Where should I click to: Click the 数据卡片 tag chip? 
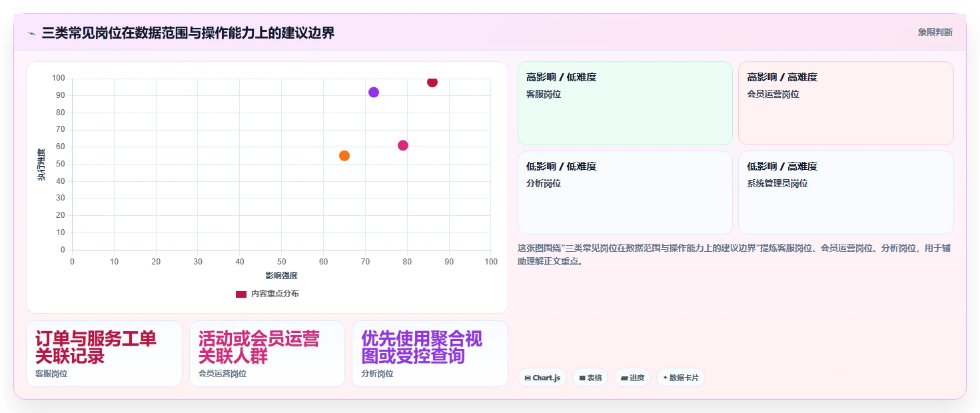coord(681,378)
